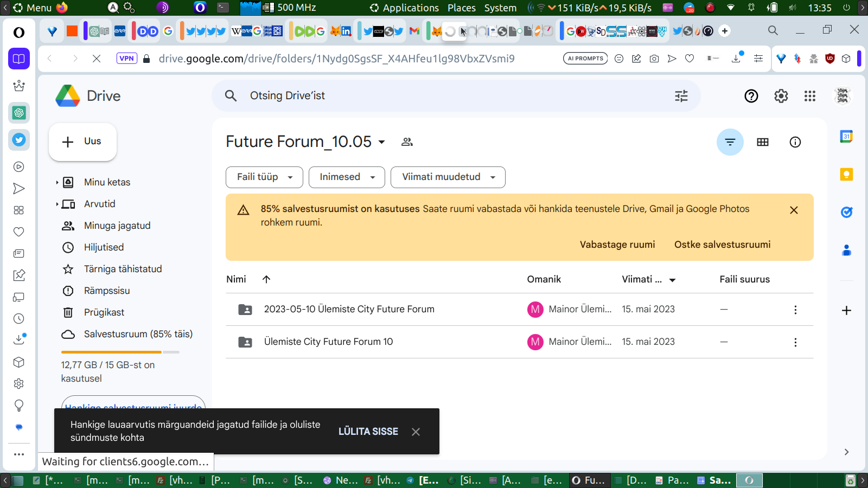Image resolution: width=868 pixels, height=488 pixels.
Task: Open more actions for 2023-05-10 Ülemiste City Future Forum
Action: (x=795, y=310)
